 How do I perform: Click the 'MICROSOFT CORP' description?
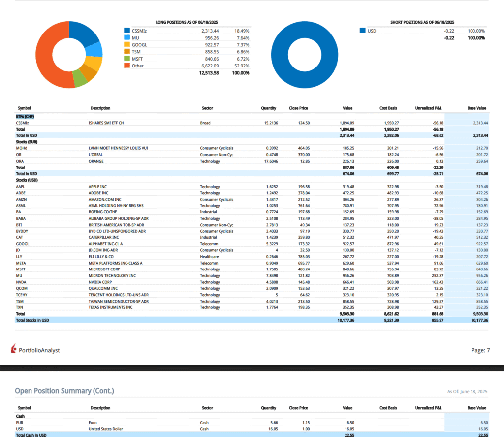pos(104,269)
